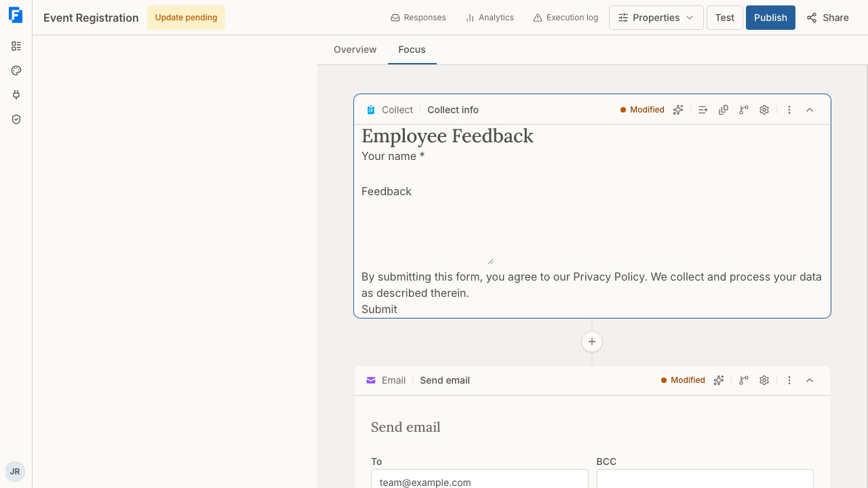
Task: Open the Execution log
Action: [x=566, y=18]
